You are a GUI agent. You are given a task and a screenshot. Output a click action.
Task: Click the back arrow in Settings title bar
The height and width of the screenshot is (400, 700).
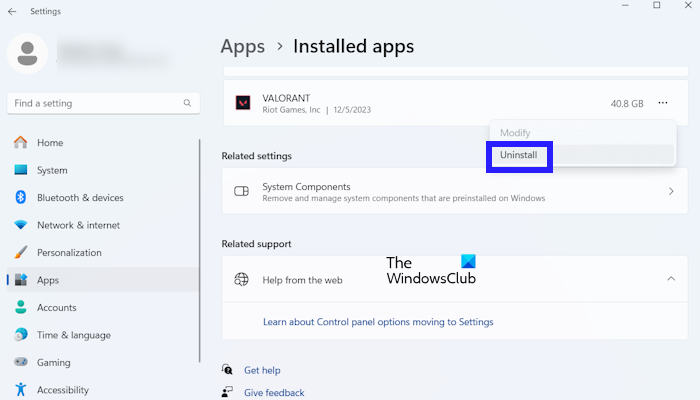coord(11,11)
